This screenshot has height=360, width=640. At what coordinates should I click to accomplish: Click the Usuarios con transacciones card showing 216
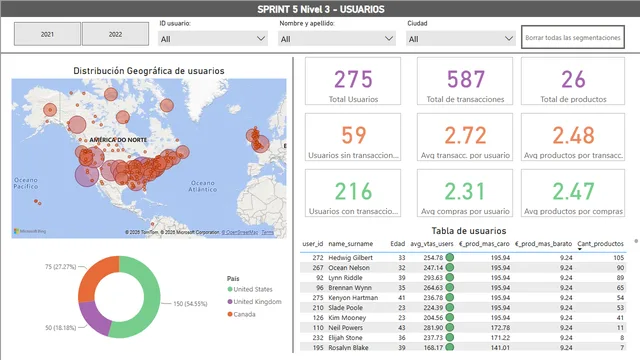pos(353,193)
